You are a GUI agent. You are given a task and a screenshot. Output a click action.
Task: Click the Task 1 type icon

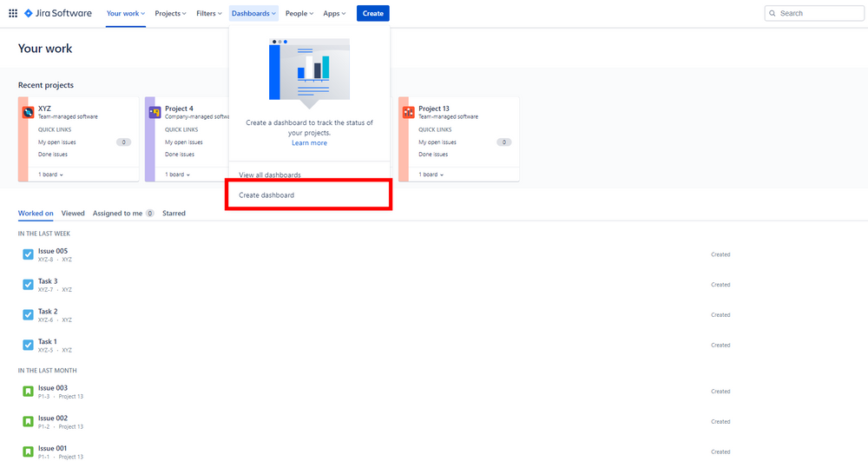(29, 345)
